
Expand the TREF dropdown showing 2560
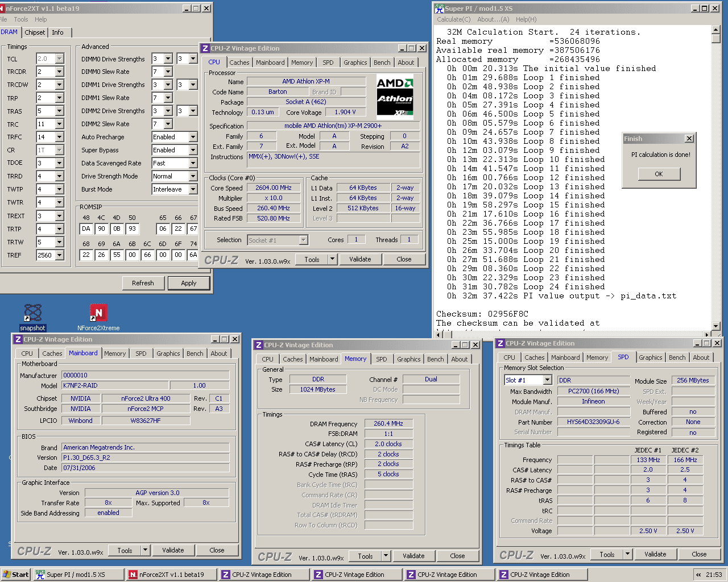tap(59, 255)
